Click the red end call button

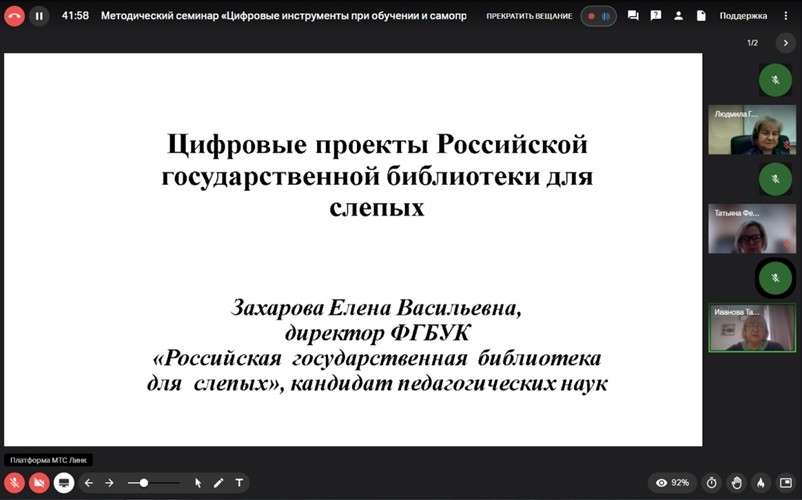coord(14,16)
